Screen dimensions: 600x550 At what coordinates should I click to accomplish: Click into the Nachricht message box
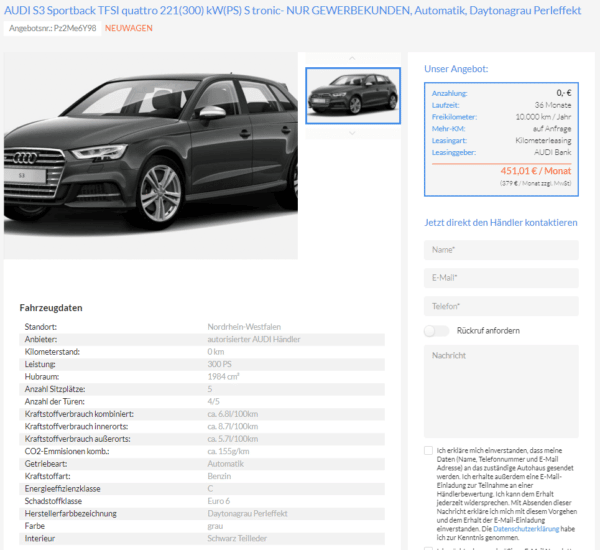[501, 391]
